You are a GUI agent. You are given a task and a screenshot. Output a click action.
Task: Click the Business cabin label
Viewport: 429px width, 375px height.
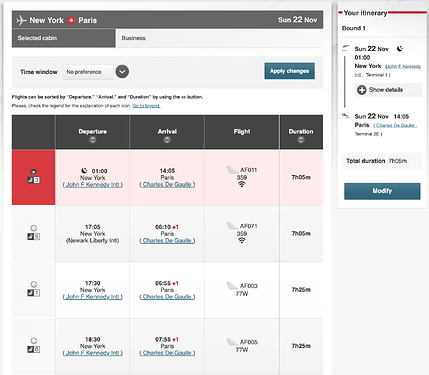133,38
